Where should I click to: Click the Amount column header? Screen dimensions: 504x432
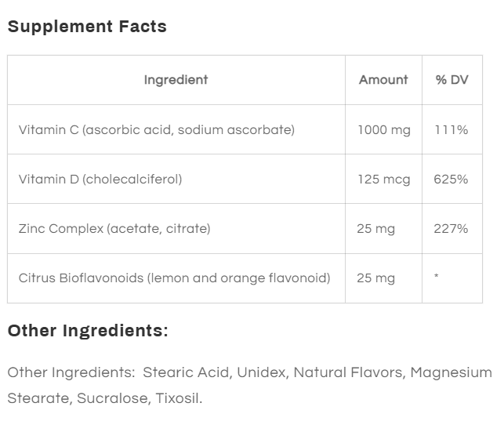click(383, 80)
